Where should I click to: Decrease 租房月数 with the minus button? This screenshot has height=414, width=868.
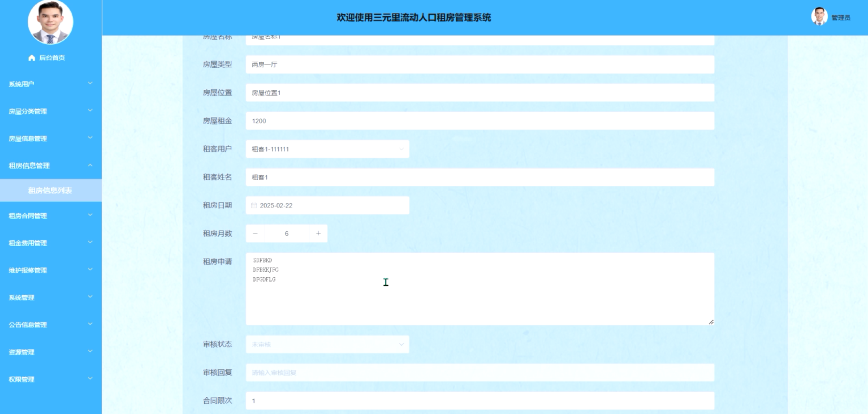pyautogui.click(x=255, y=233)
